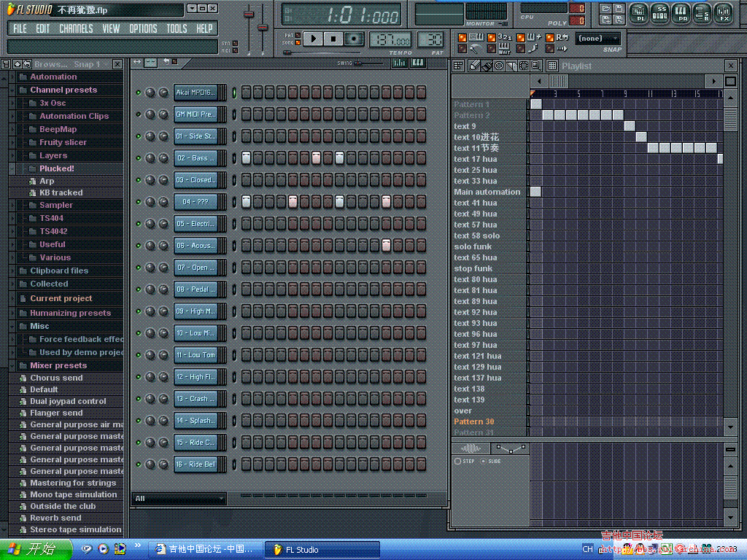Show the Sample Browser with the SB button

click(703, 13)
